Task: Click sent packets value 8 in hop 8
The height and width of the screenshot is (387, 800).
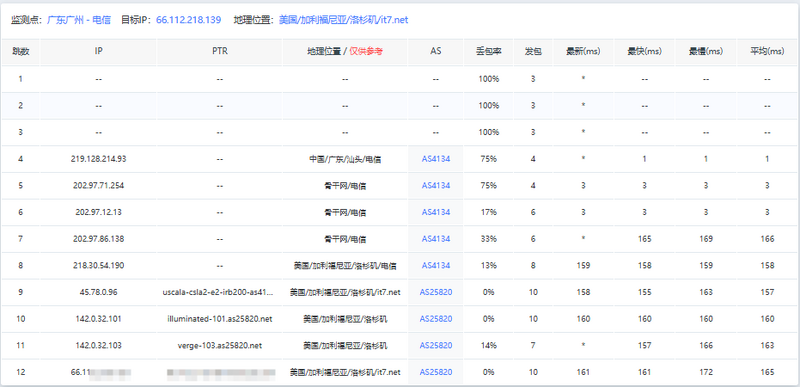Action: (533, 266)
